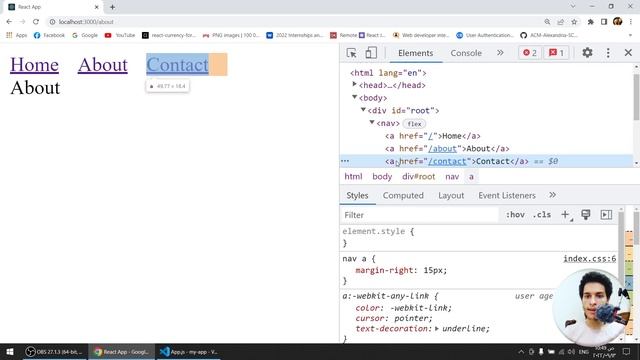
Task: Open the Computed tab
Action: point(403,196)
